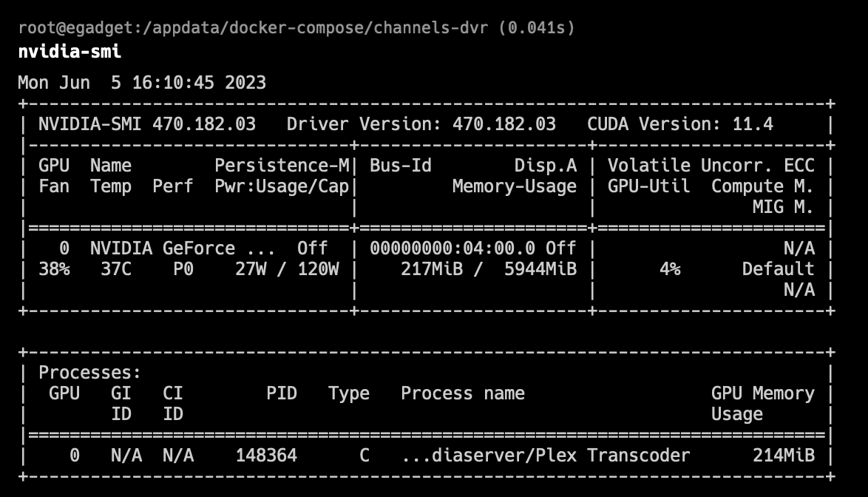
Task: Click the process GPU memory 214MiB
Action: click(783, 455)
